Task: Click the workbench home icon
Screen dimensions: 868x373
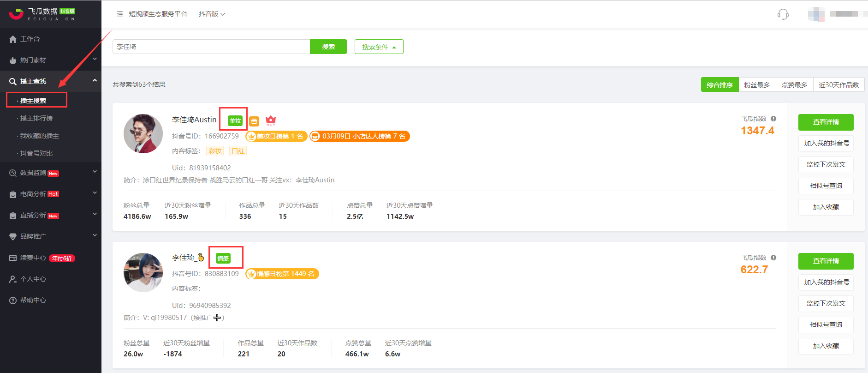Action: [x=13, y=39]
